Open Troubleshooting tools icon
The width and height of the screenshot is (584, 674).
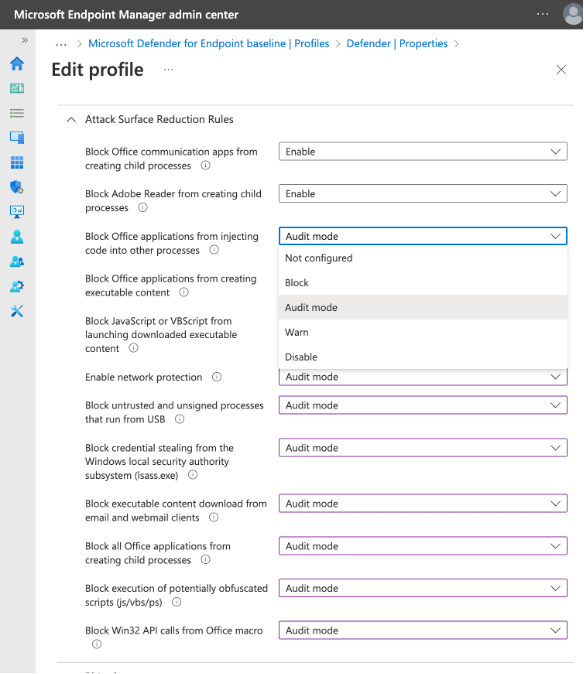[17, 311]
